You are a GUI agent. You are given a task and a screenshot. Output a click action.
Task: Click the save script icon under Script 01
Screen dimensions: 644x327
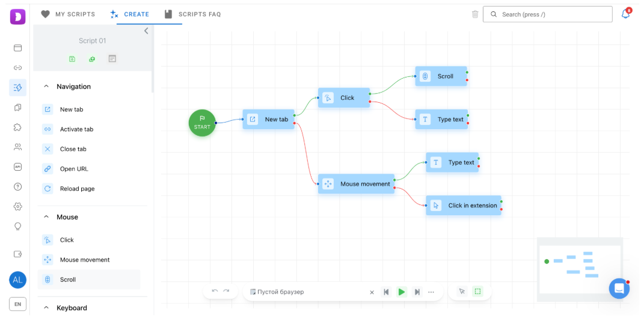point(72,59)
